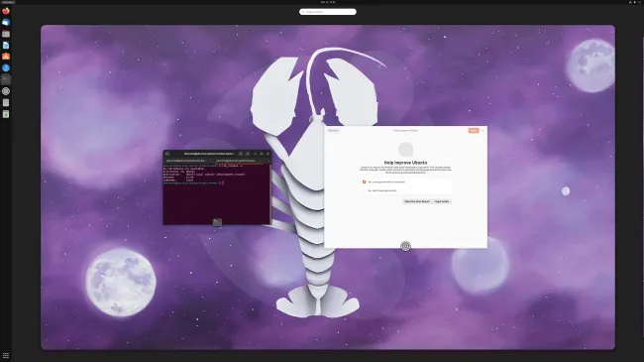Open the power tray icon
Screen dimensions: 644x362
(x=639, y=2)
